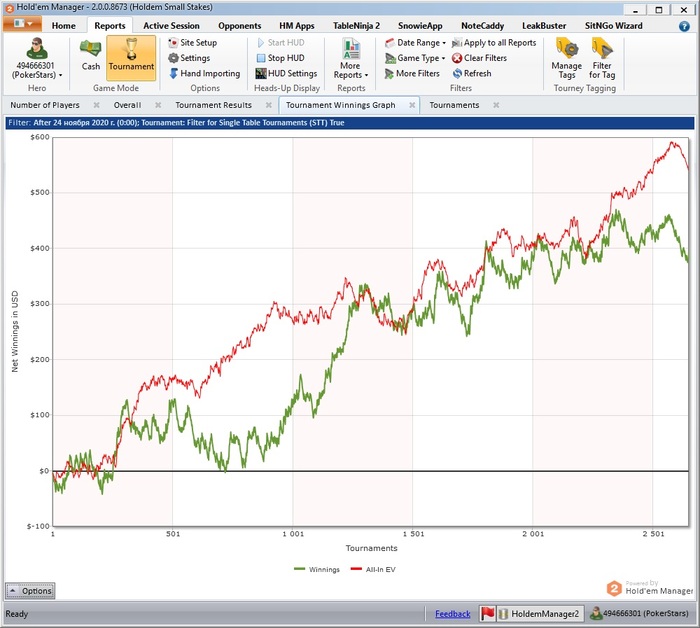Open the Settings gear option
Viewport: 700px width, 628px height.
[189, 58]
